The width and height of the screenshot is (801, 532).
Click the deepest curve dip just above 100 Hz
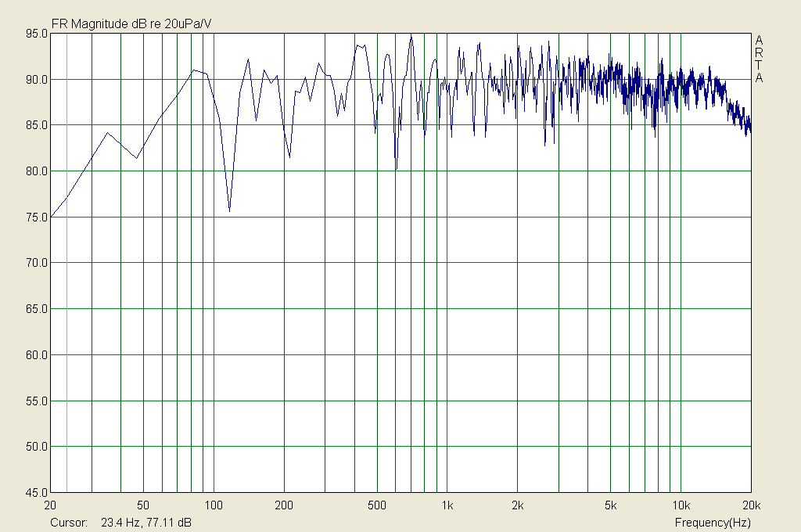[x=229, y=210]
